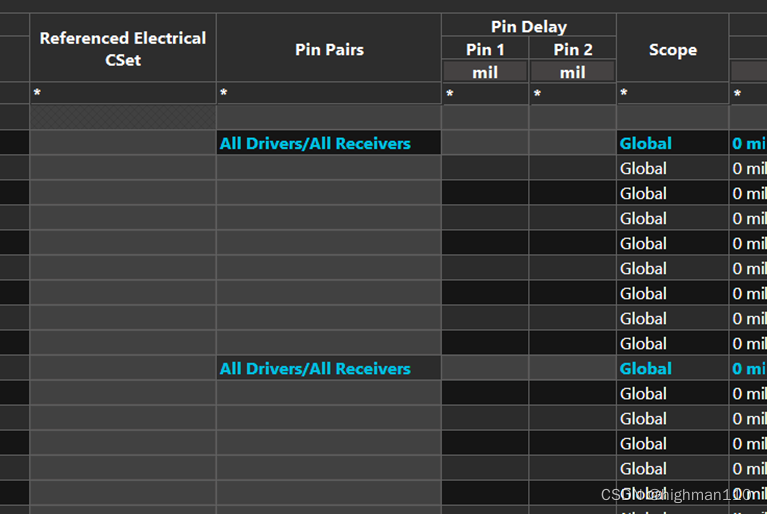Click the Scope column header

(x=672, y=49)
